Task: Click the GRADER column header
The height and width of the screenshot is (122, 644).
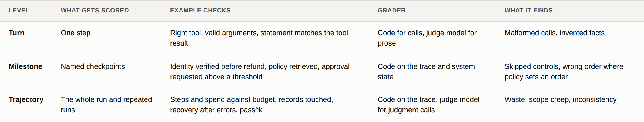Action: 391,11
